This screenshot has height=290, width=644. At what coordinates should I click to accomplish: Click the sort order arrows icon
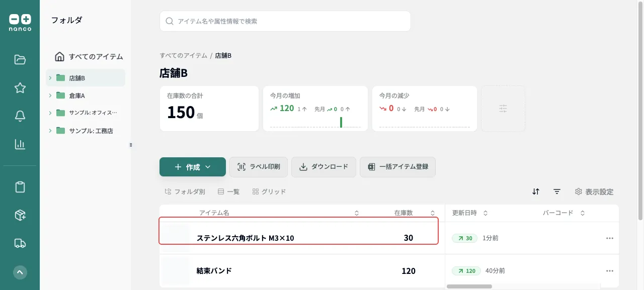(x=536, y=191)
